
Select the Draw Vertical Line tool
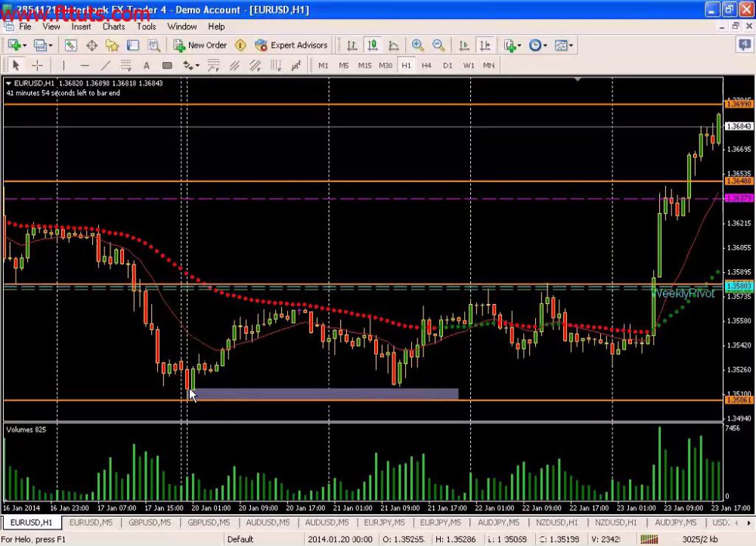[64, 65]
